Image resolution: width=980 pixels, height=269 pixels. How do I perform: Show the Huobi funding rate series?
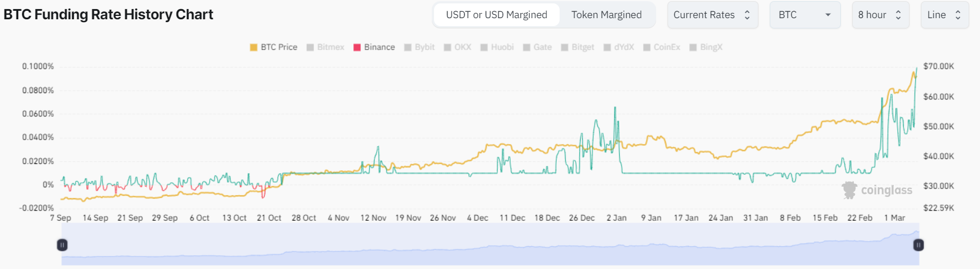point(497,47)
